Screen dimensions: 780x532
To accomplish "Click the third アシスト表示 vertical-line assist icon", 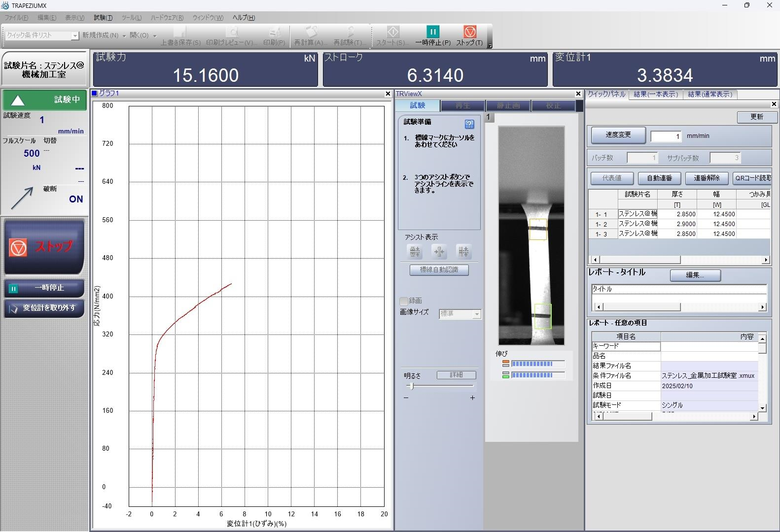I will coord(463,252).
